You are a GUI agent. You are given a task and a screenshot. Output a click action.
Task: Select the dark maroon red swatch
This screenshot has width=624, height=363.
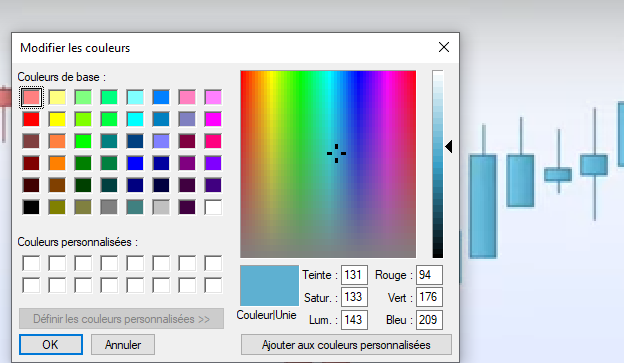(x=31, y=163)
